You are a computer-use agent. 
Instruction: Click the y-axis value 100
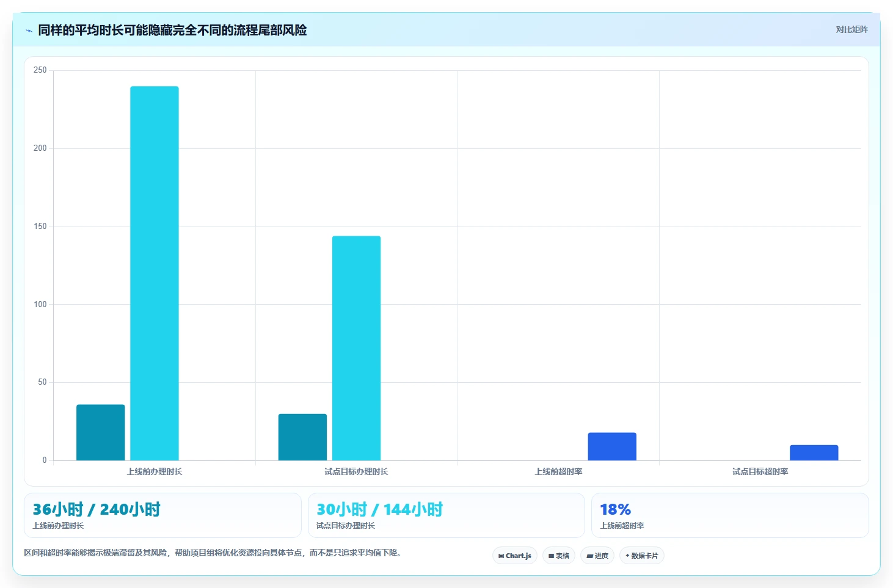(x=40, y=304)
